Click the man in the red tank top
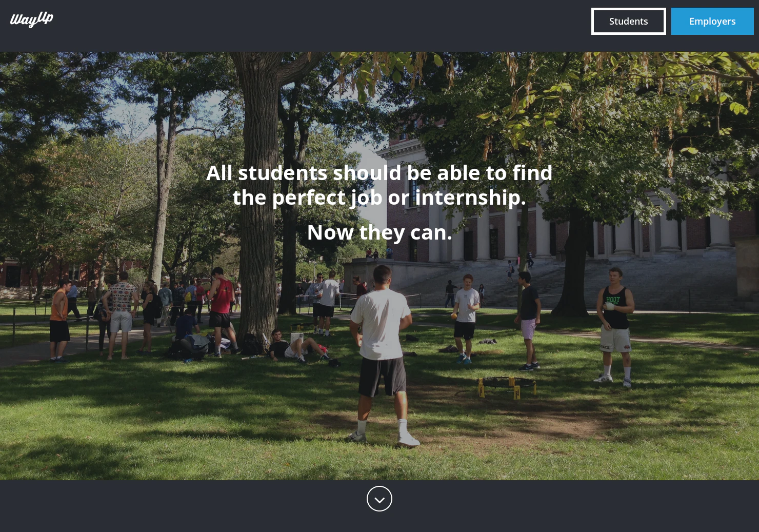The image size is (759, 532). pyautogui.click(x=222, y=310)
